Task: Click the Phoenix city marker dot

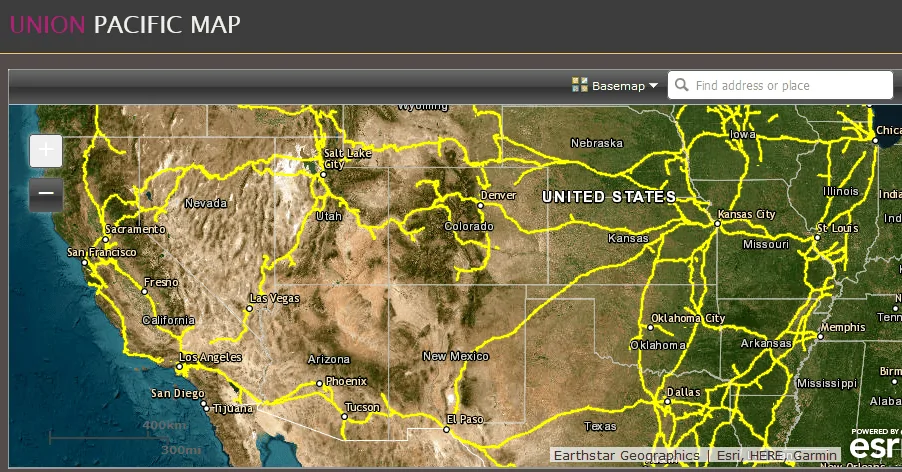Action: point(319,383)
